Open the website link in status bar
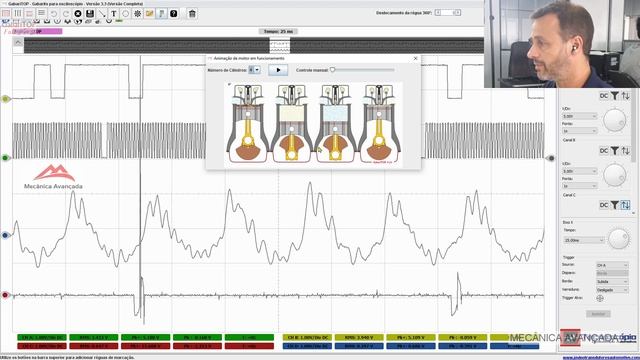This screenshot has height=360, width=640. click(600, 358)
